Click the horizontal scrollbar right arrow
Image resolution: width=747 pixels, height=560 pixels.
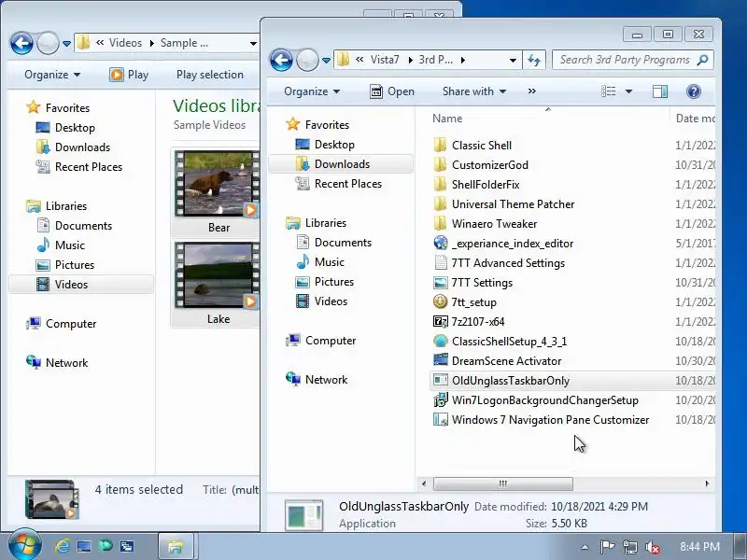707,483
